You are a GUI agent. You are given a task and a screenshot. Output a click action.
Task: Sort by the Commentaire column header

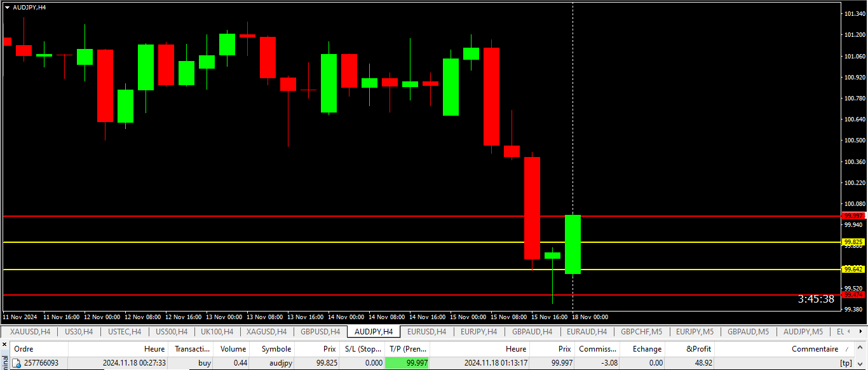click(x=814, y=349)
